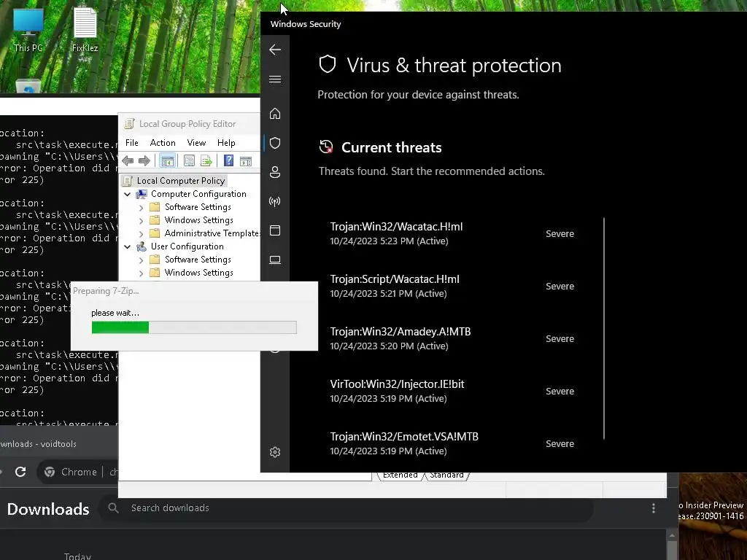Click Windows Security window title
The image size is (747, 560).
point(306,24)
